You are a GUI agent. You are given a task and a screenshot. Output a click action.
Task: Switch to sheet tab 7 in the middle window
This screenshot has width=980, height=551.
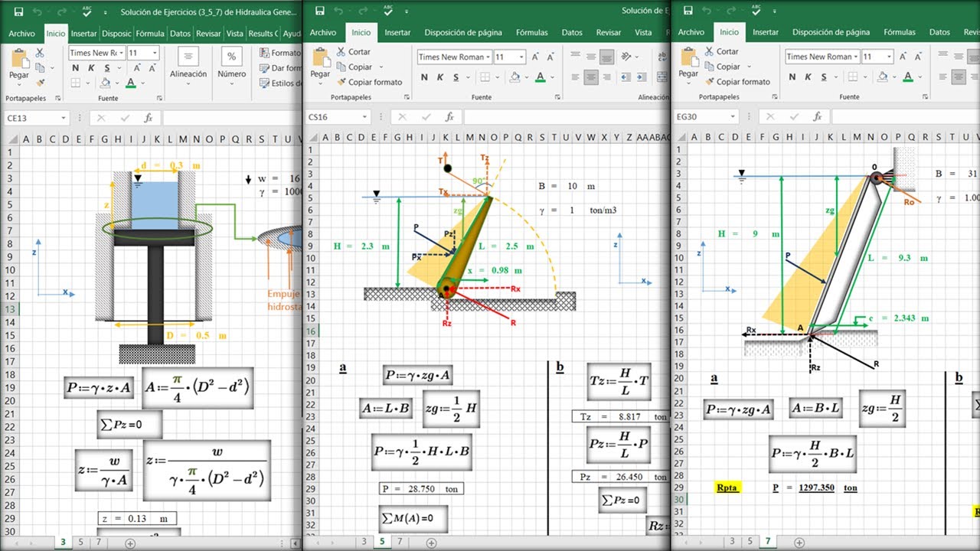pos(399,542)
